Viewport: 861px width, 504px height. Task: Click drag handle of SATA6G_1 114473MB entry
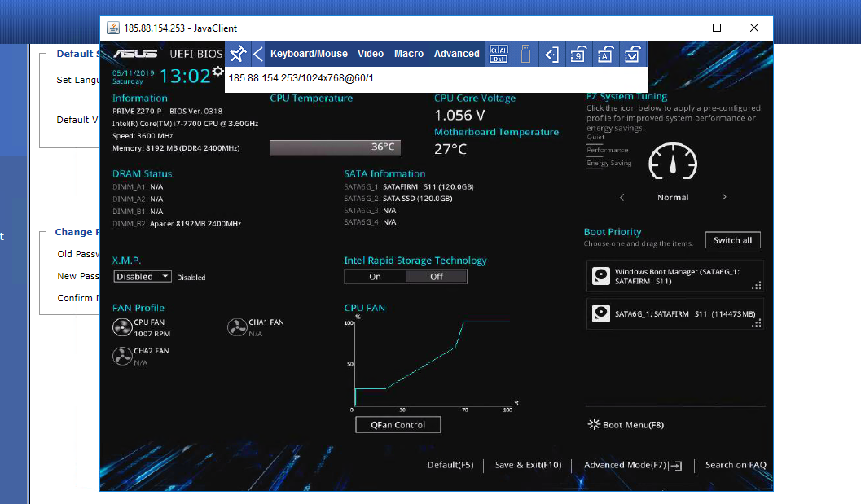click(x=757, y=323)
